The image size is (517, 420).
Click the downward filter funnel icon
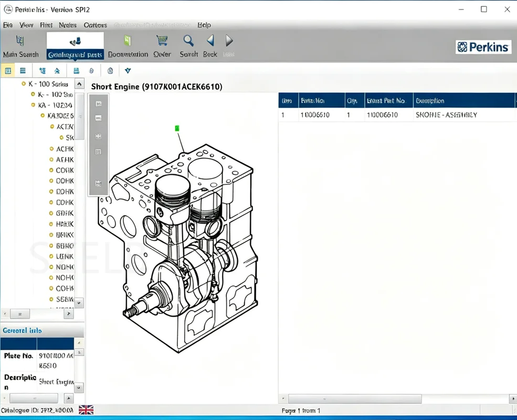[128, 70]
